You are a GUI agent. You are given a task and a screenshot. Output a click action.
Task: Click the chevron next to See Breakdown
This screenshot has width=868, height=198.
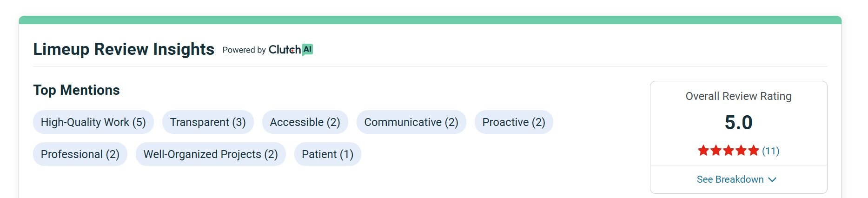tap(772, 180)
